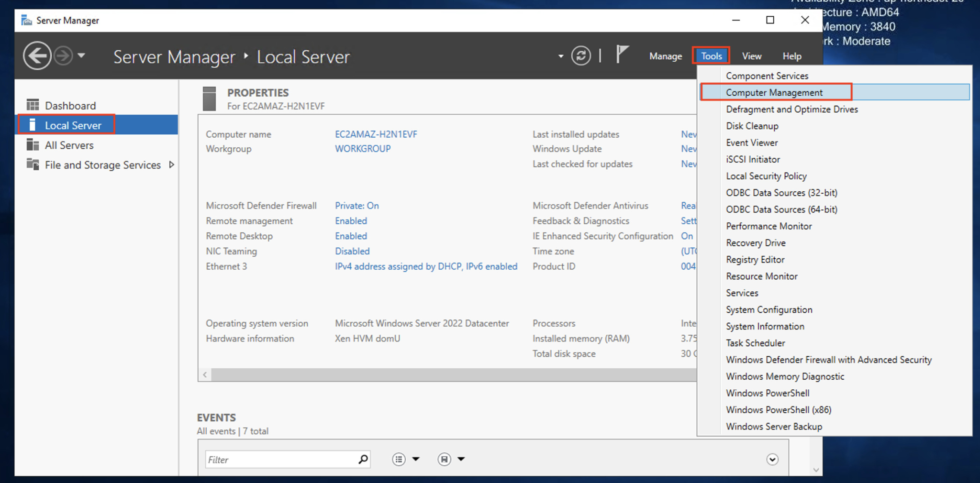Click the Back navigation arrow

pos(37,55)
